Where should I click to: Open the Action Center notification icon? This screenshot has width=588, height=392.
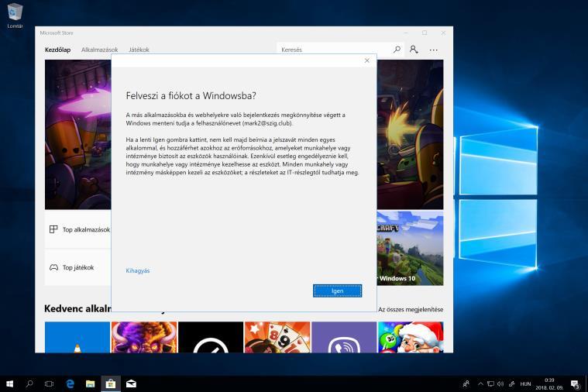[x=575, y=383]
